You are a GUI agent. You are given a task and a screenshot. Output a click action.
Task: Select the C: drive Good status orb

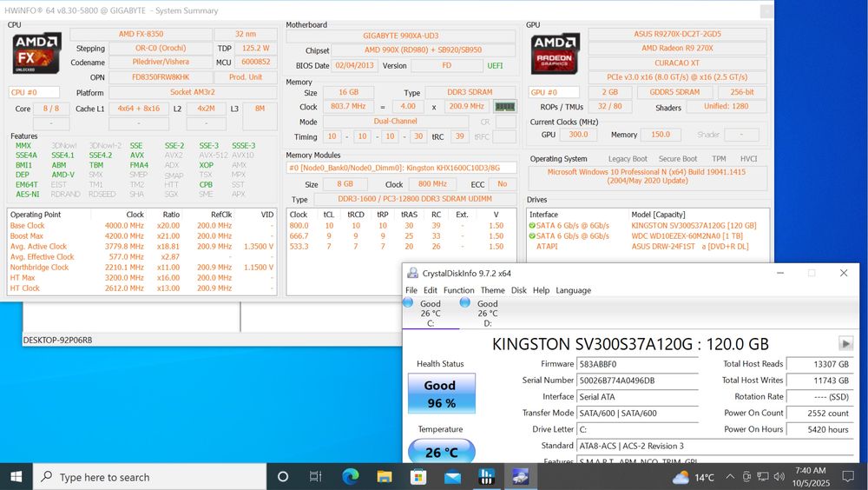(408, 302)
